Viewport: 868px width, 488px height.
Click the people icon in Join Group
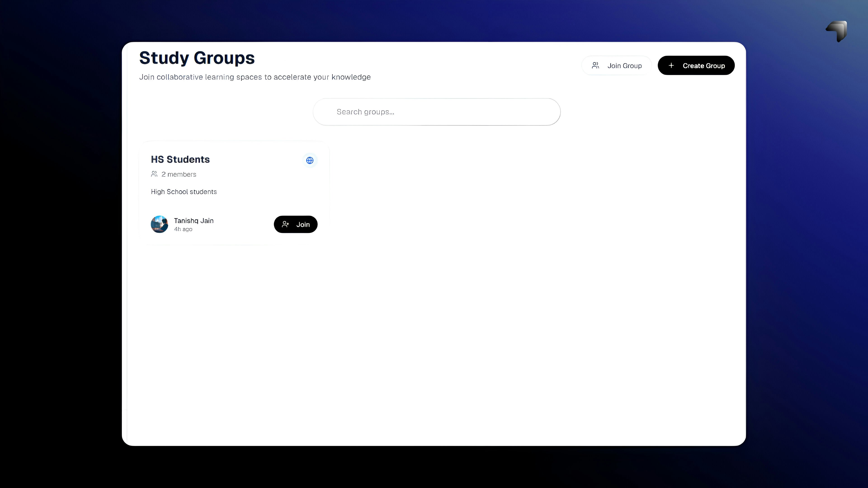[595, 65]
